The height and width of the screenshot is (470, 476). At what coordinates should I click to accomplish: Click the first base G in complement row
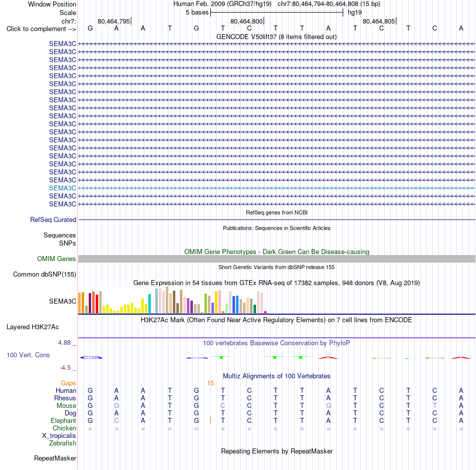pos(90,29)
